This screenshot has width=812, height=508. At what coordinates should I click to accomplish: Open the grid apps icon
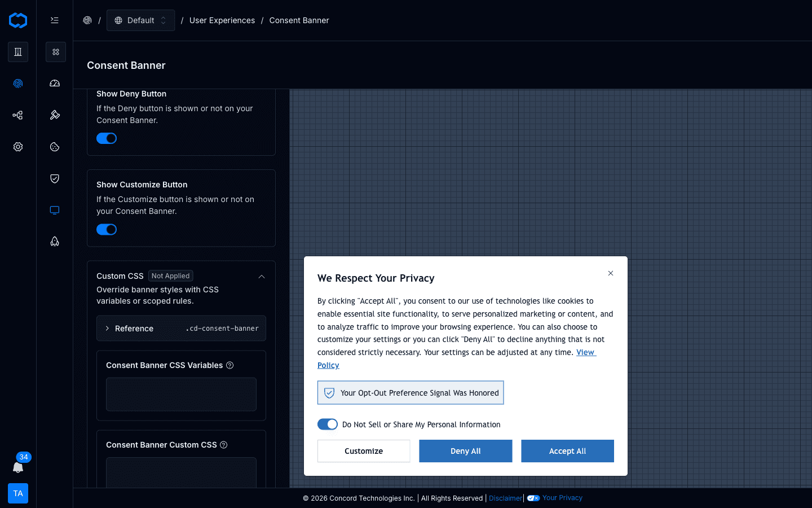tap(55, 51)
